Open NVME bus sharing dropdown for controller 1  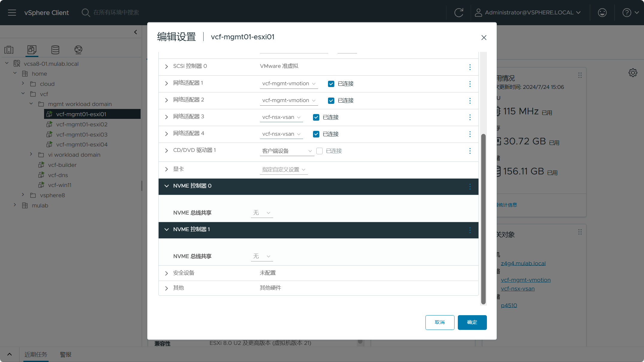pos(262,256)
